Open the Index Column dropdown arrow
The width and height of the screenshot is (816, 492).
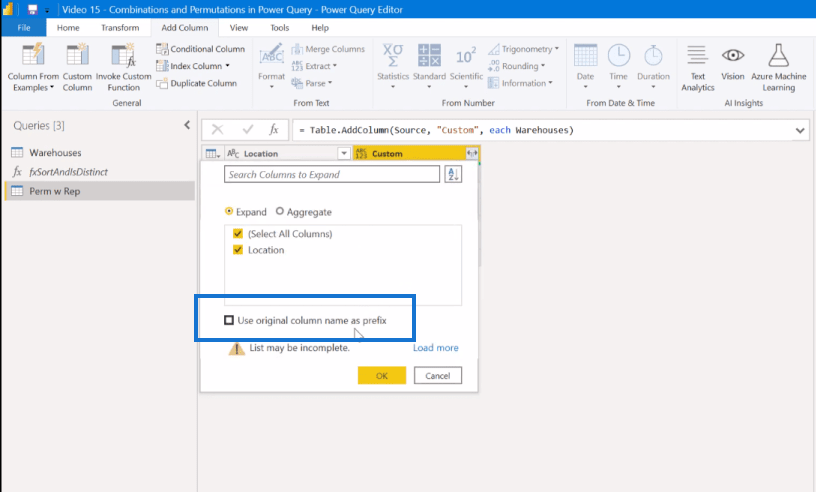pos(227,66)
